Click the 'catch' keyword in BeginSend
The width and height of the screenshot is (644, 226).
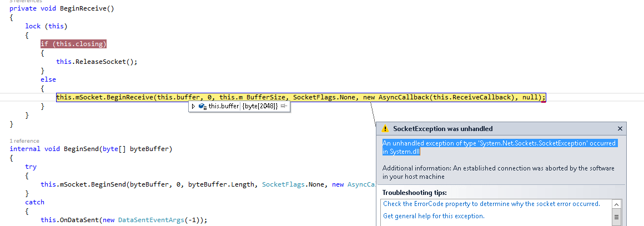(34, 202)
